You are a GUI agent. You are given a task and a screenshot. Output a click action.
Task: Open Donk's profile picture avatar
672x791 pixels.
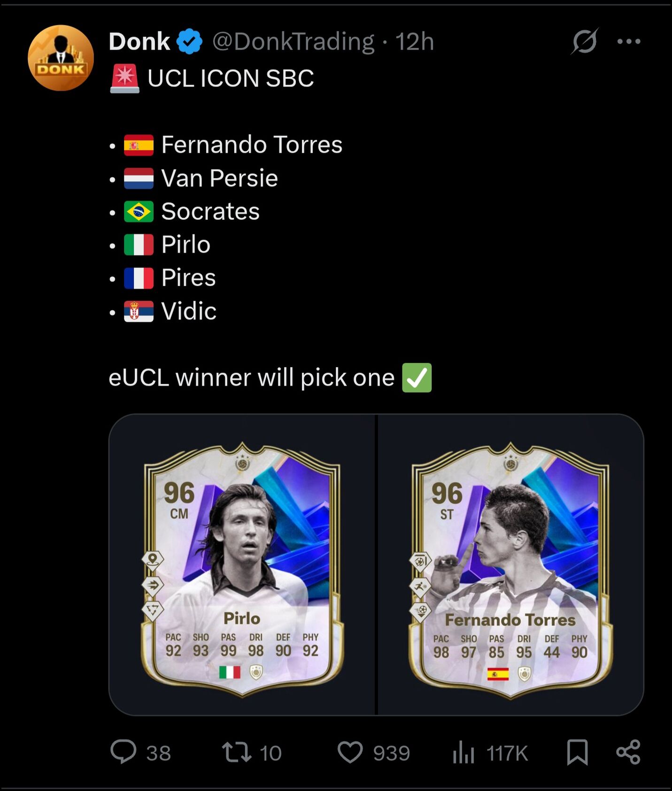(61, 58)
